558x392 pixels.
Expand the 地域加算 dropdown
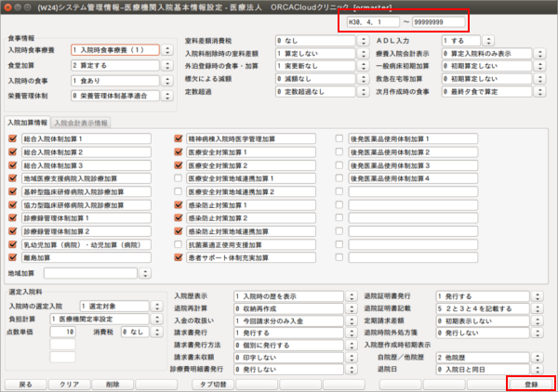click(144, 273)
